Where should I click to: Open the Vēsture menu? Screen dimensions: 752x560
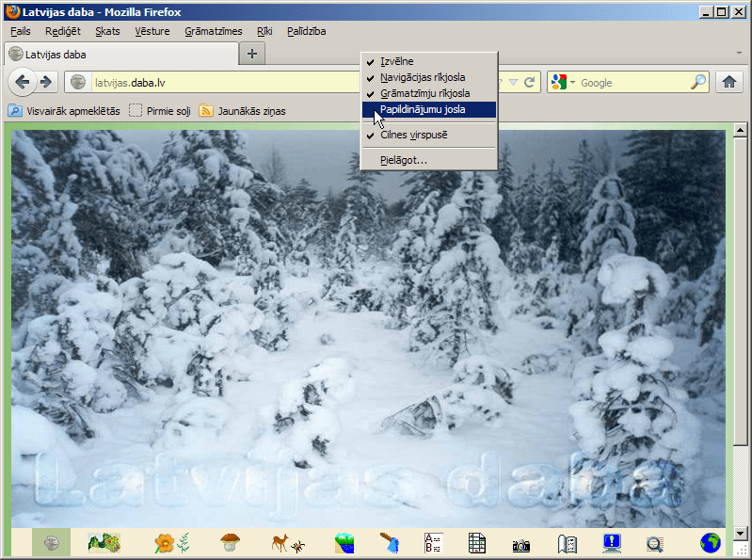coord(152,31)
